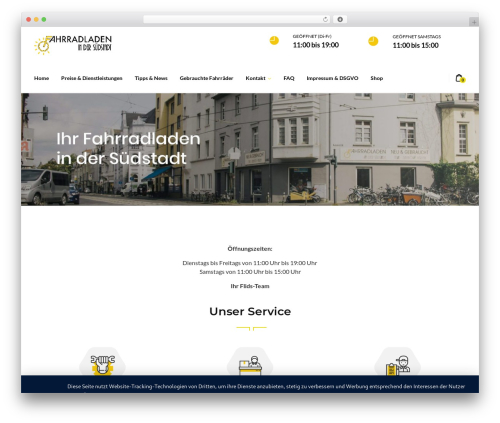The height and width of the screenshot is (423, 500).
Task: Click the street photo hero banner
Action: [250, 149]
